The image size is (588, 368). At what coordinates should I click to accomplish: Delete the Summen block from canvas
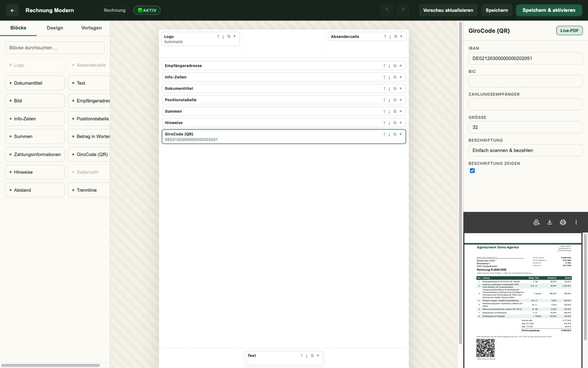(x=400, y=111)
